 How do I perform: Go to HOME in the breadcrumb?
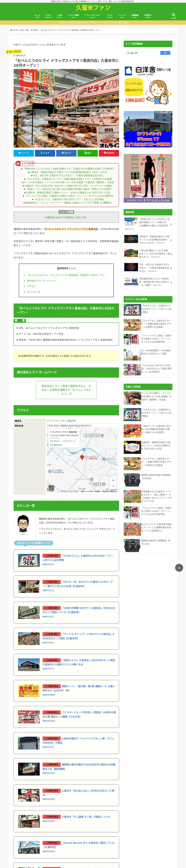[x=14, y=30]
